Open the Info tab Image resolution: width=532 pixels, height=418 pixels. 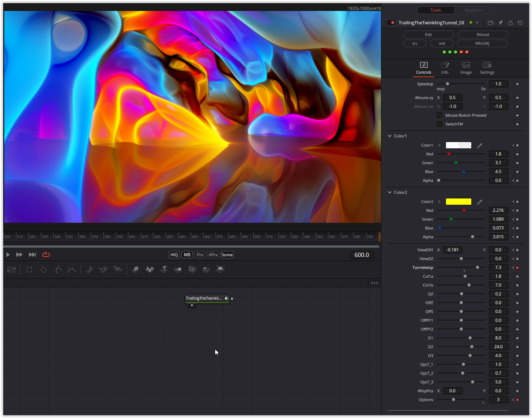[445, 68]
